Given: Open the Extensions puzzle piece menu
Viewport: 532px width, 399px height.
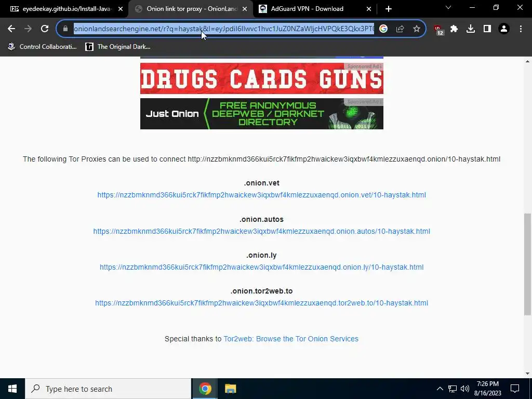Looking at the screenshot, I should [454, 29].
